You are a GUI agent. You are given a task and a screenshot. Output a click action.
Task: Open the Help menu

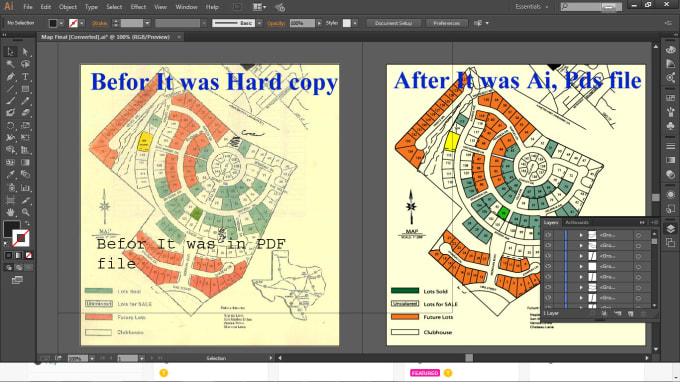tap(212, 7)
